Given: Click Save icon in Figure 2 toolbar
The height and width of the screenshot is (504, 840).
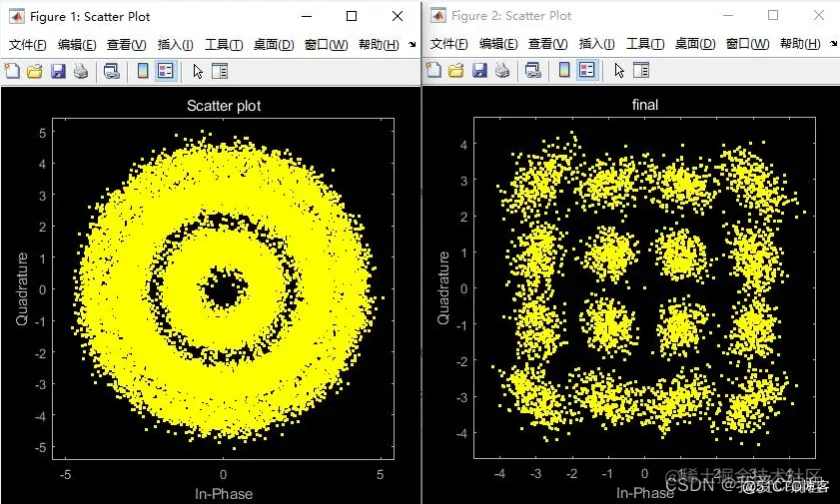Looking at the screenshot, I should coord(479,70).
